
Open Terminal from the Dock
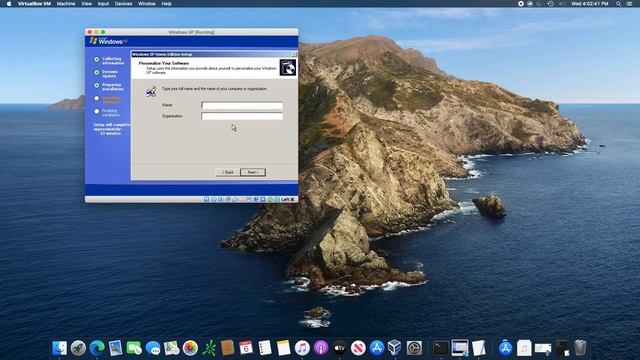pos(441,348)
